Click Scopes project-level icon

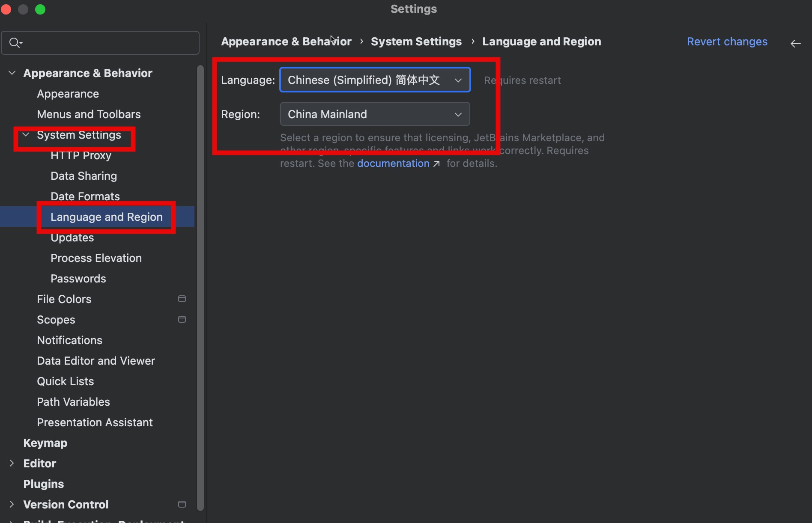tap(182, 319)
